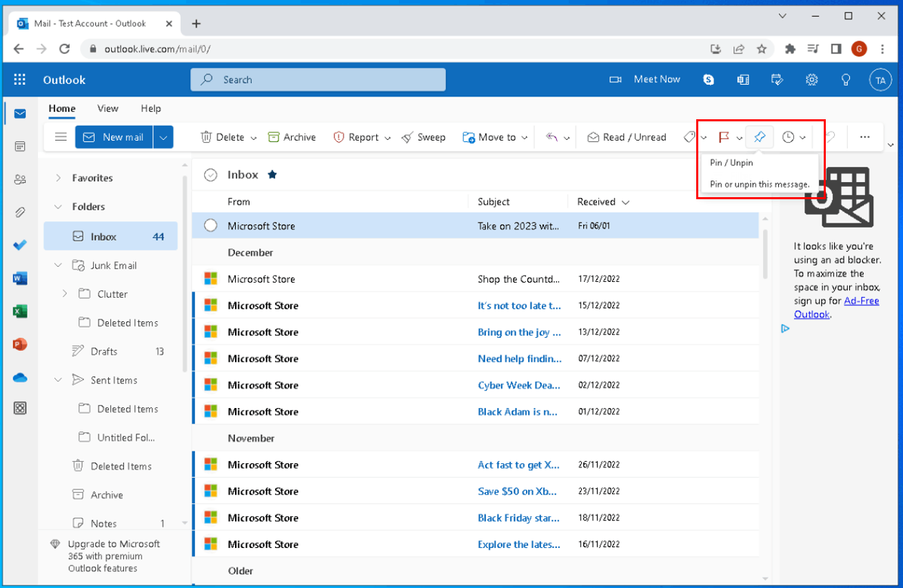Open the Reply options dropdown arrow
The width and height of the screenshot is (903, 588).
(567, 138)
